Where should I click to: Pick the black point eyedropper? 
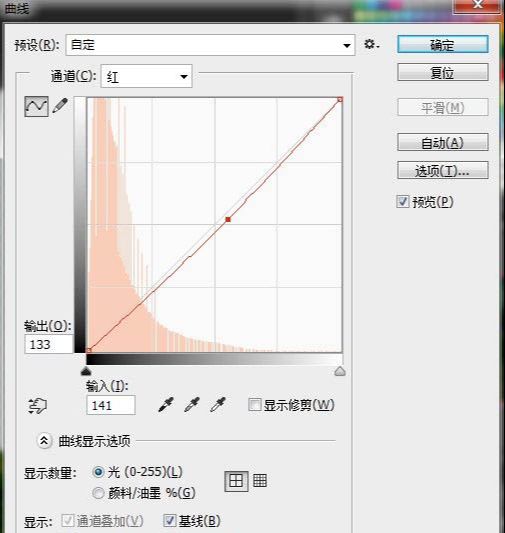(x=166, y=405)
